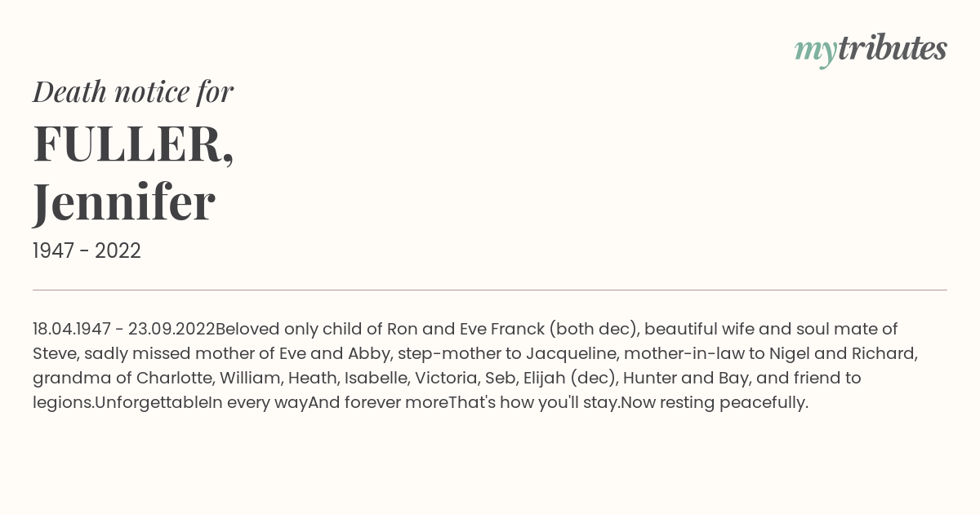Click the mytributes logo
Viewport: 980px width, 514px height.
click(x=871, y=50)
